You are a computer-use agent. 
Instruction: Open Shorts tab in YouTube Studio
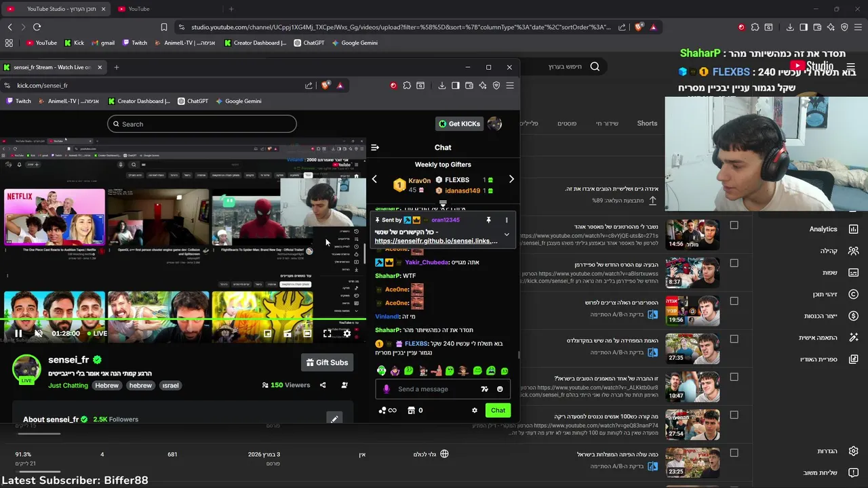click(x=647, y=123)
